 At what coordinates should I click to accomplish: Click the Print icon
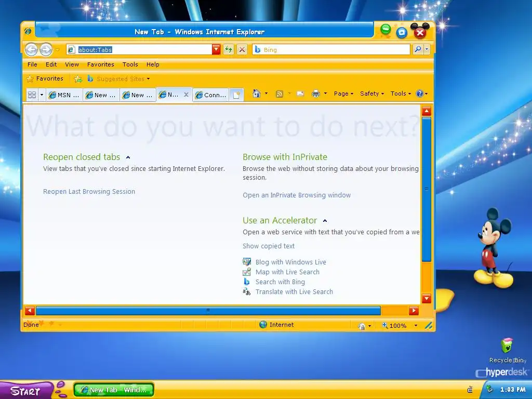[x=315, y=94]
